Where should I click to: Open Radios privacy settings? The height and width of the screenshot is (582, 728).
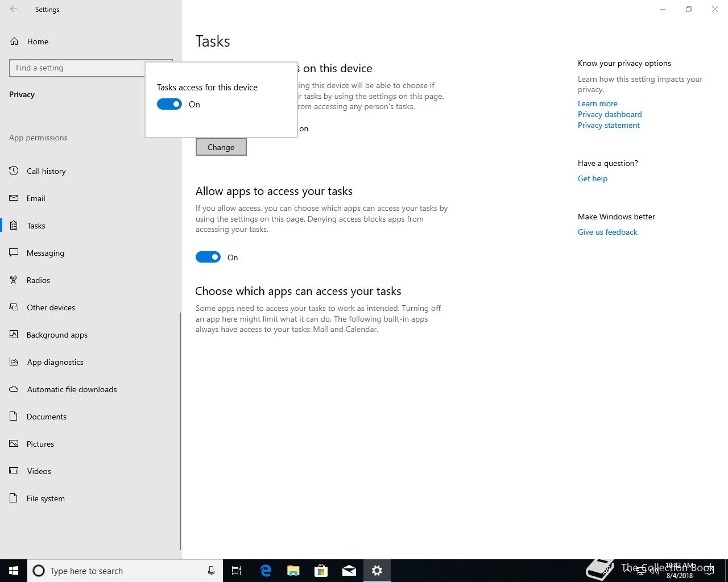click(90, 280)
